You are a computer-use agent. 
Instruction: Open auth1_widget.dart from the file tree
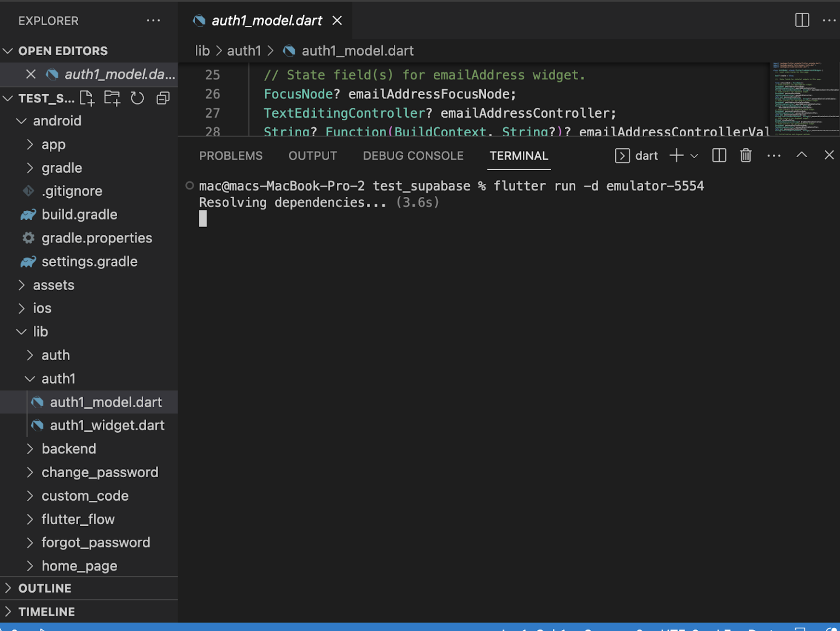(107, 425)
